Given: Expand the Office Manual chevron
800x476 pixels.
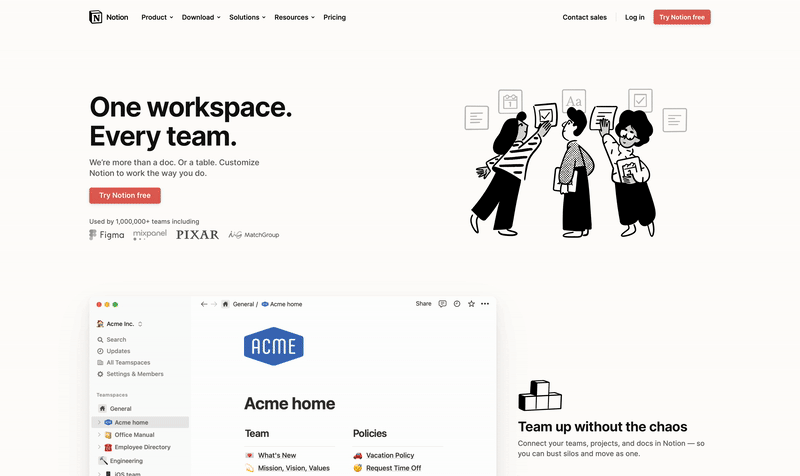Looking at the screenshot, I should pos(99,435).
